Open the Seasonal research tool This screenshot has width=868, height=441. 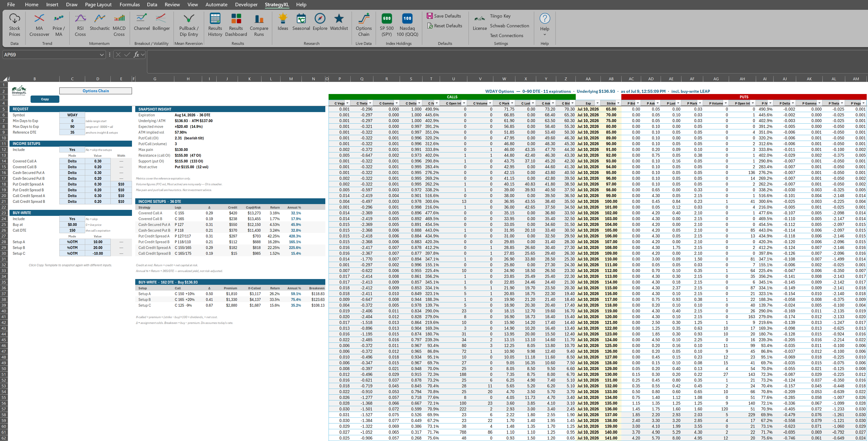click(301, 22)
